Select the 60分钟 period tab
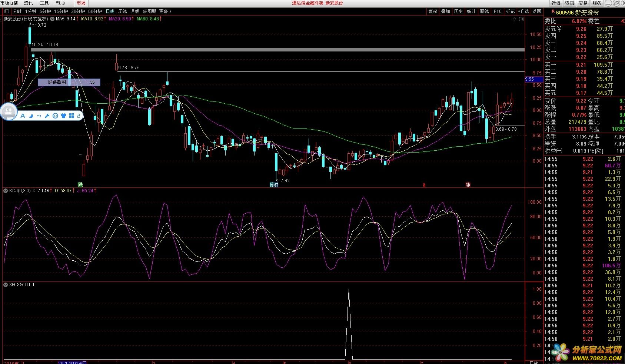The image size is (625, 364). (95, 11)
